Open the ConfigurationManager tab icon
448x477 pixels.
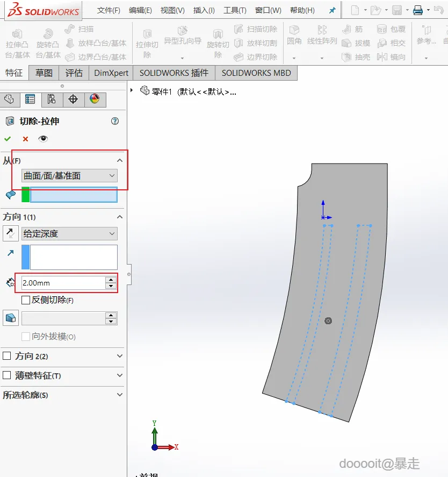(x=52, y=99)
